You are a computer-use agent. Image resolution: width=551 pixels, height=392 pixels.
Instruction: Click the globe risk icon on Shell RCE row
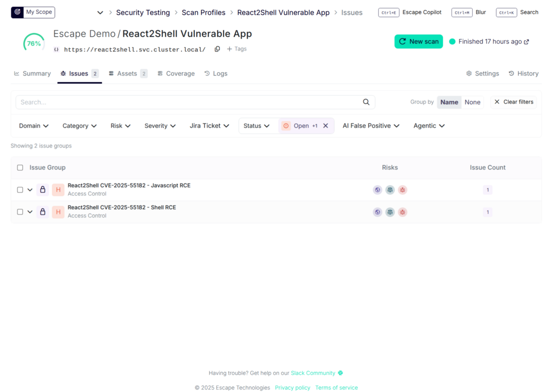[377, 212]
